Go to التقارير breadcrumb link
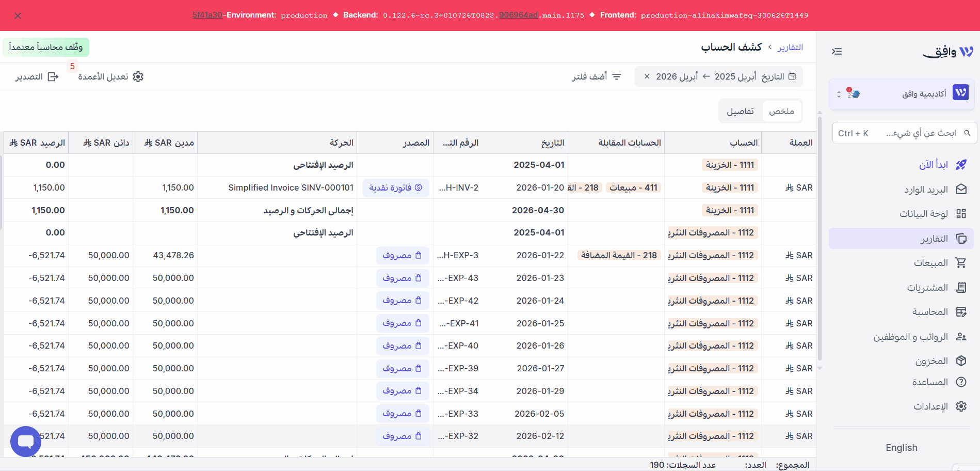Image resolution: width=980 pixels, height=471 pixels. (x=790, y=47)
